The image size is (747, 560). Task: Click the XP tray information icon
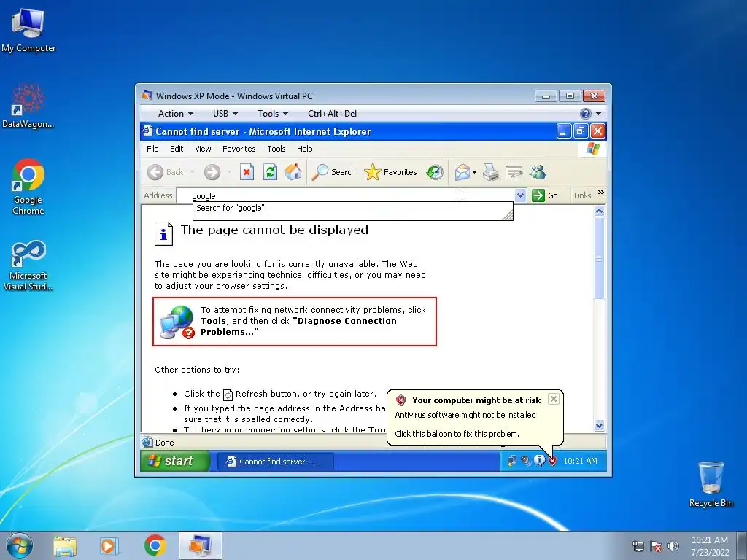click(x=539, y=461)
